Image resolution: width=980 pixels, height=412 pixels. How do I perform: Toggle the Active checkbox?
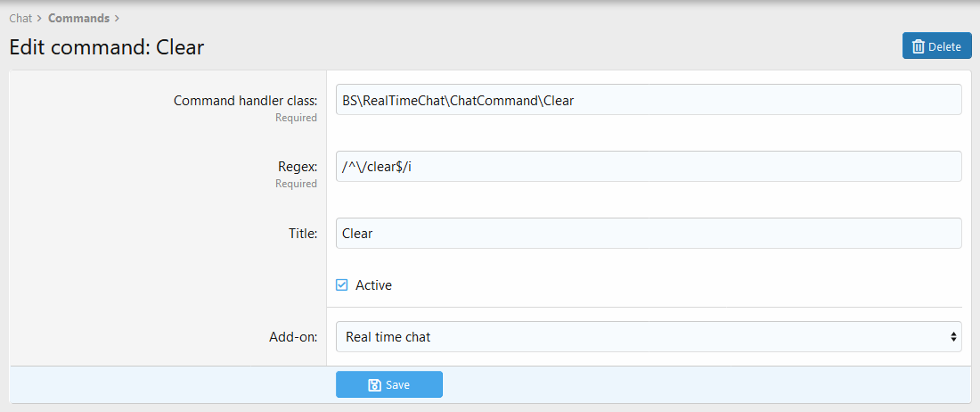click(x=341, y=285)
